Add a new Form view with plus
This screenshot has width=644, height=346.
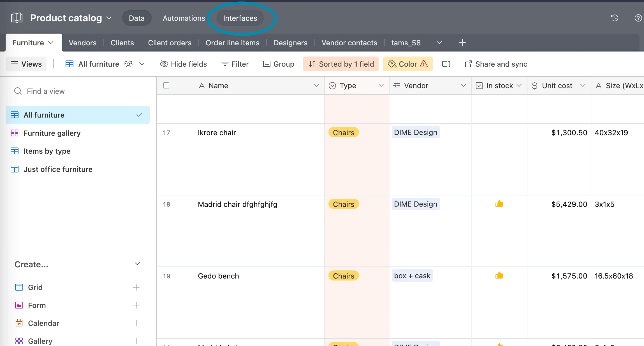click(x=136, y=305)
